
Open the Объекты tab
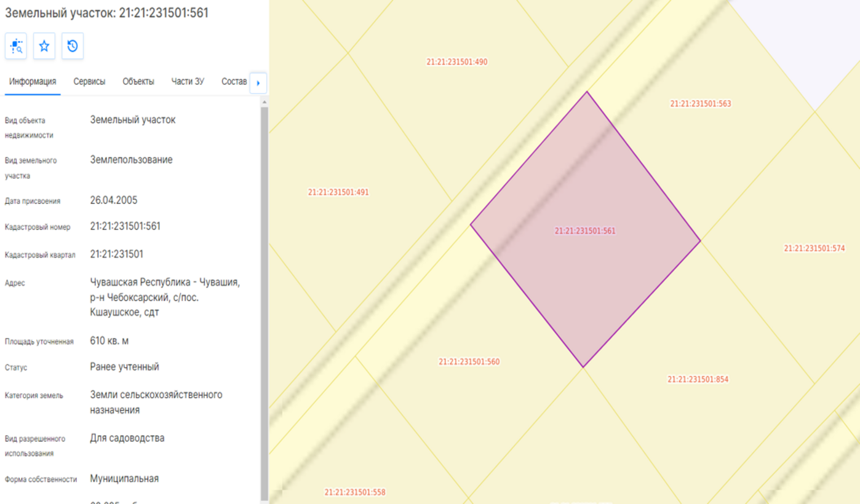138,82
